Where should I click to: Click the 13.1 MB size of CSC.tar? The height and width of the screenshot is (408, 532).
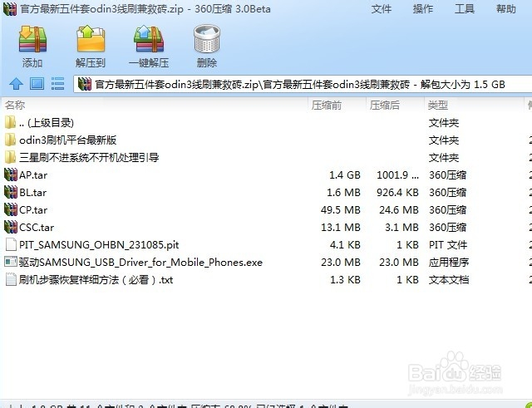(x=341, y=227)
